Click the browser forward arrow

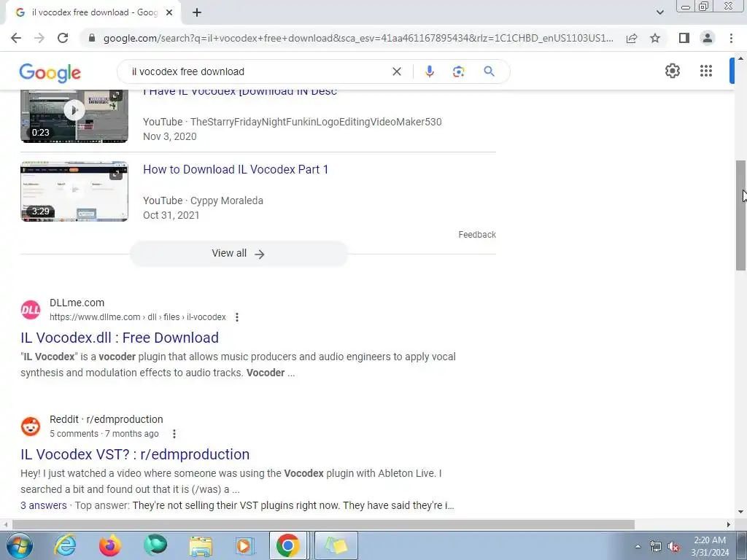(x=39, y=38)
